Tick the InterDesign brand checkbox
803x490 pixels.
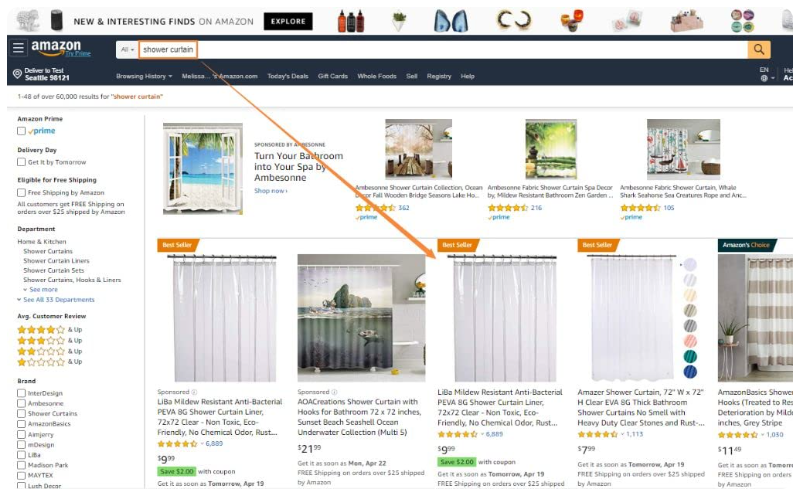pyautogui.click(x=22, y=393)
